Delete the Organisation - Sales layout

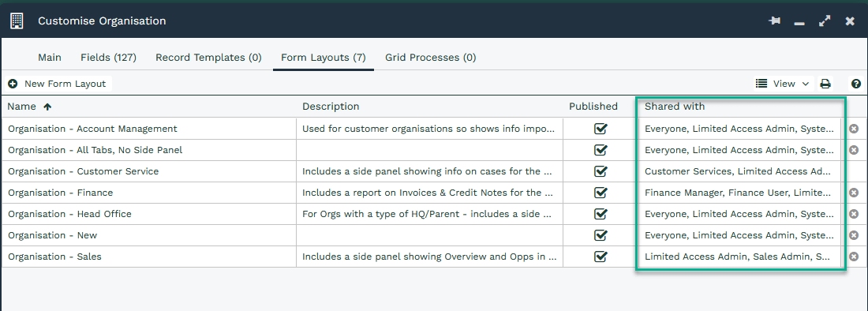[854, 257]
